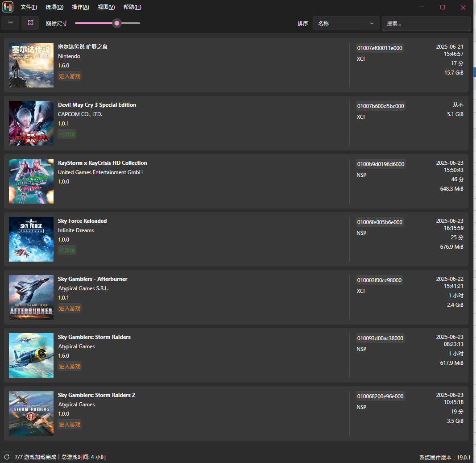Open the 选项(O) menu
The height and width of the screenshot is (463, 476).
(54, 7)
